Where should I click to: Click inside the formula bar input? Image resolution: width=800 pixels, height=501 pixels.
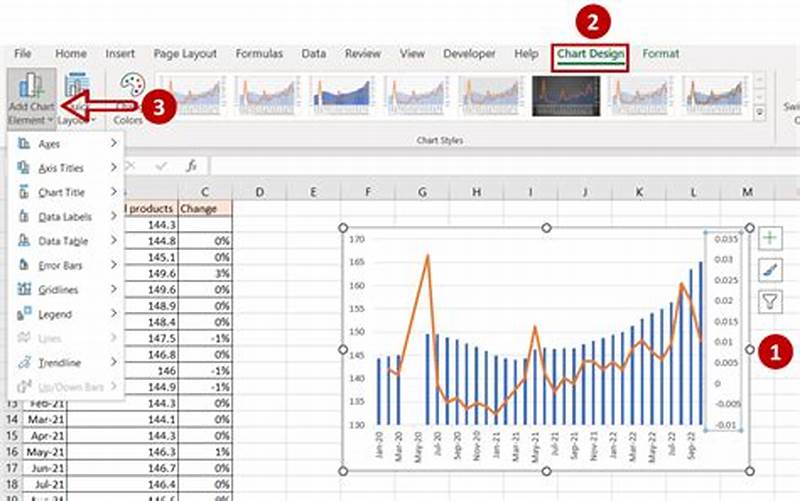point(503,166)
